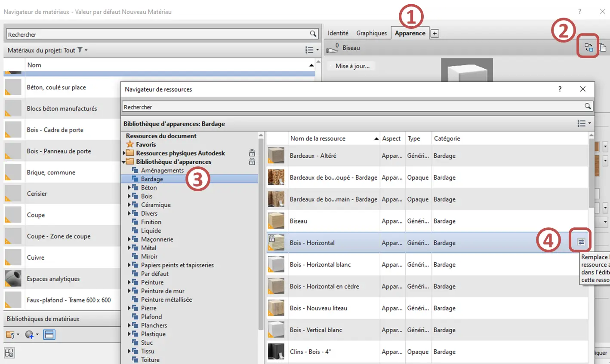Select Bois - Horizontal en cèdre resource row
The image size is (610, 364).
[427, 286]
